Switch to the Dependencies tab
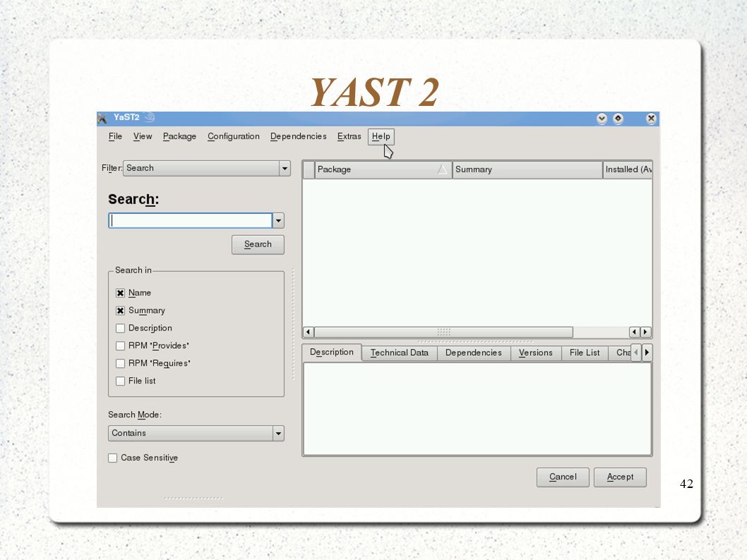The image size is (747, 560). (474, 353)
